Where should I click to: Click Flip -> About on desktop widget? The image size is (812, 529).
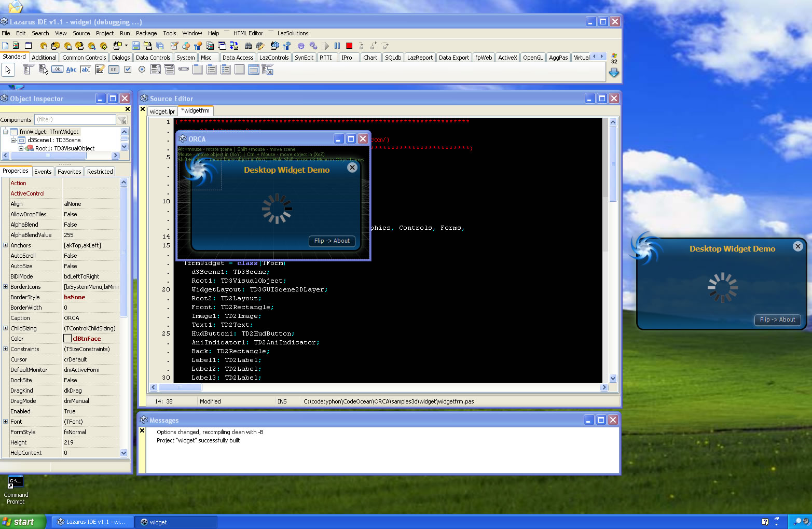777,319
